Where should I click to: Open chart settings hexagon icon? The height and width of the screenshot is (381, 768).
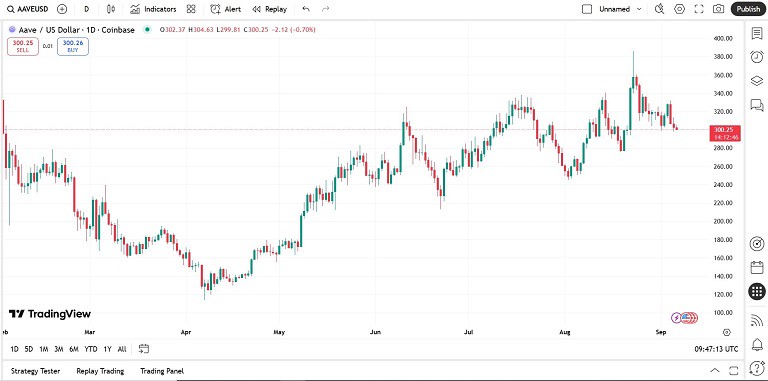[x=679, y=9]
